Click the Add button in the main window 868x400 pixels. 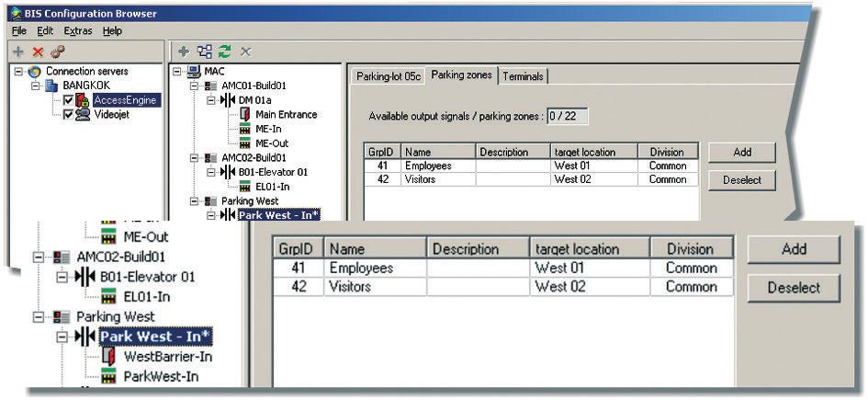point(742,152)
